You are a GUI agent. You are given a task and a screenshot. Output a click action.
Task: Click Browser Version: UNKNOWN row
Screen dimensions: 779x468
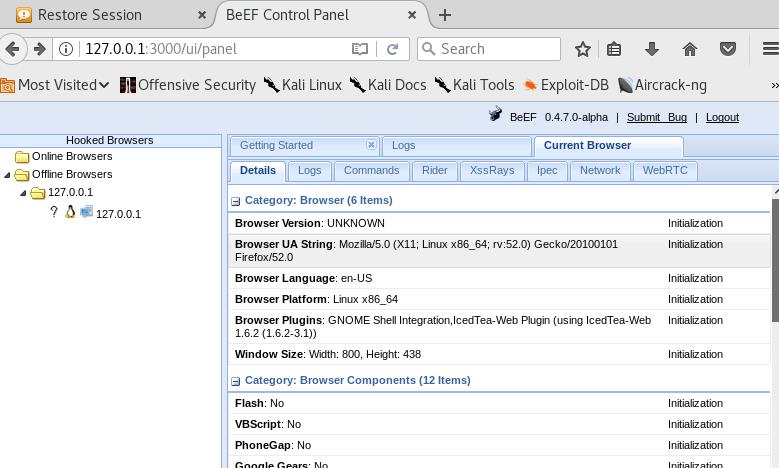[x=499, y=224]
